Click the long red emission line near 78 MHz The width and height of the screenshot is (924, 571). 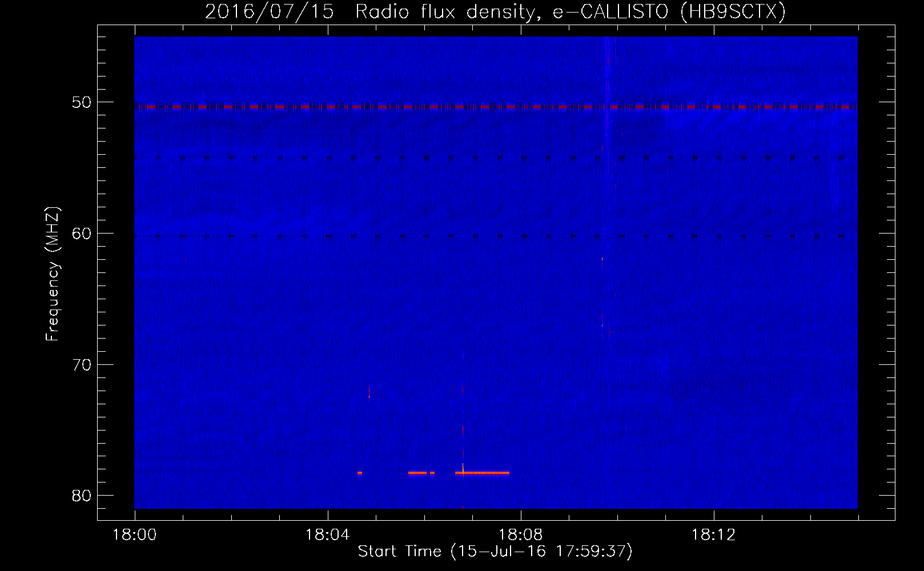pyautogui.click(x=482, y=473)
